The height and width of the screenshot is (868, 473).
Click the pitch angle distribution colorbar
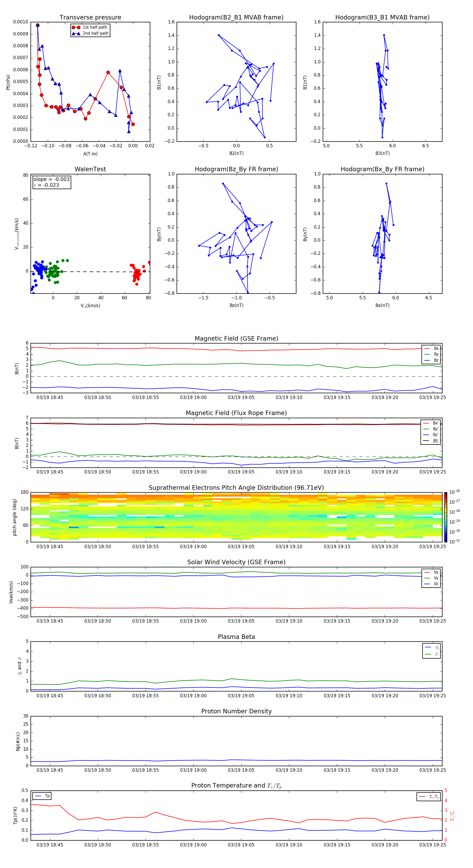coord(446,517)
